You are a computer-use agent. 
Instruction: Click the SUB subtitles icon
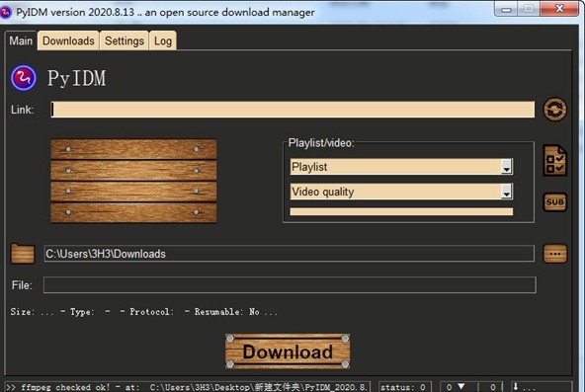[x=554, y=202]
